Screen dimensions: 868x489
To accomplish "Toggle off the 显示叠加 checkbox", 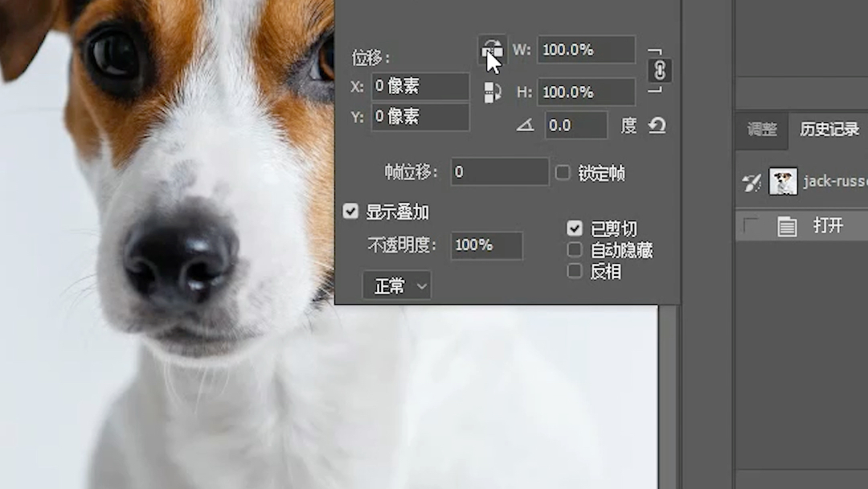I will coord(350,212).
